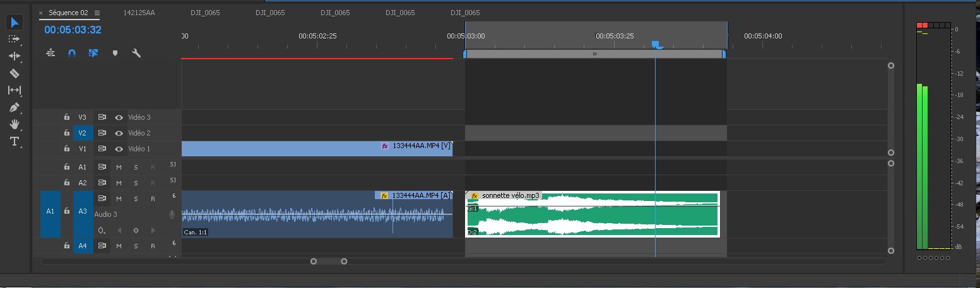Select the Hand tool
Screen dimensions: 980x288
pyautogui.click(x=15, y=124)
